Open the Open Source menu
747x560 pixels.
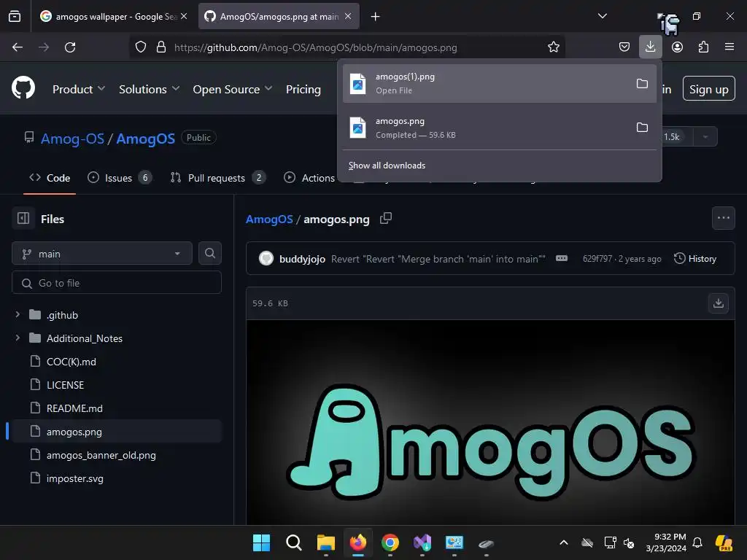233,89
